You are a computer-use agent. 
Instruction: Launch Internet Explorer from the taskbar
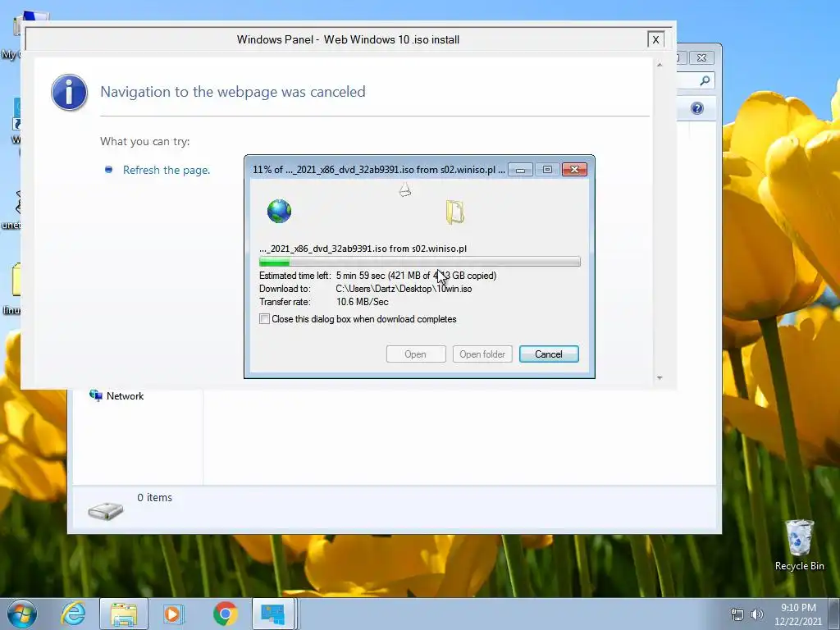pos(73,614)
